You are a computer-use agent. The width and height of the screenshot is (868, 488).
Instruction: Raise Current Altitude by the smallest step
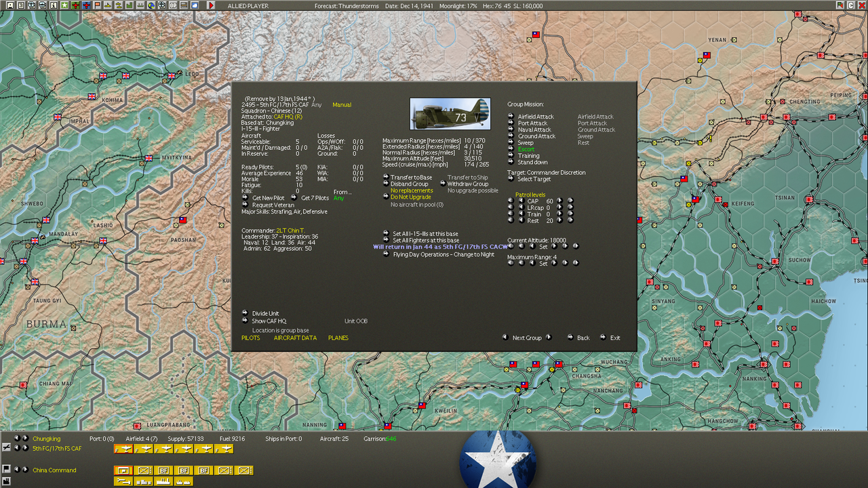coord(554,246)
